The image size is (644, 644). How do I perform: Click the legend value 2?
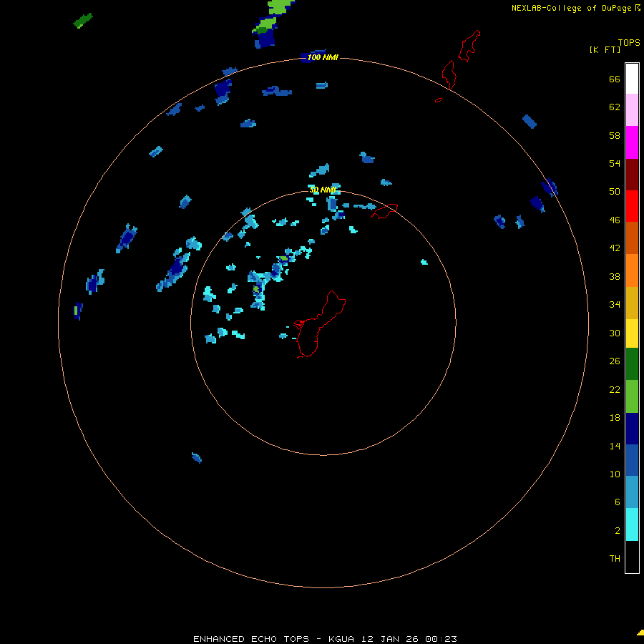click(618, 531)
